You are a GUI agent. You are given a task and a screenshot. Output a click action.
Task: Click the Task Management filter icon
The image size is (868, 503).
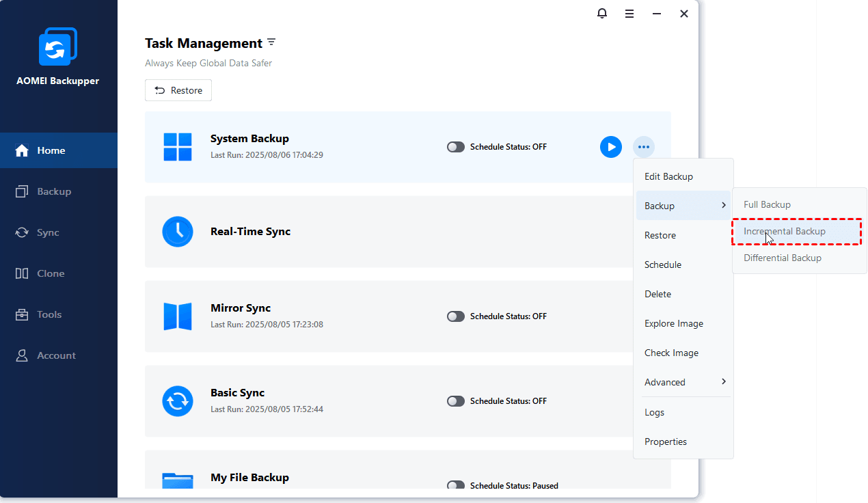(271, 42)
